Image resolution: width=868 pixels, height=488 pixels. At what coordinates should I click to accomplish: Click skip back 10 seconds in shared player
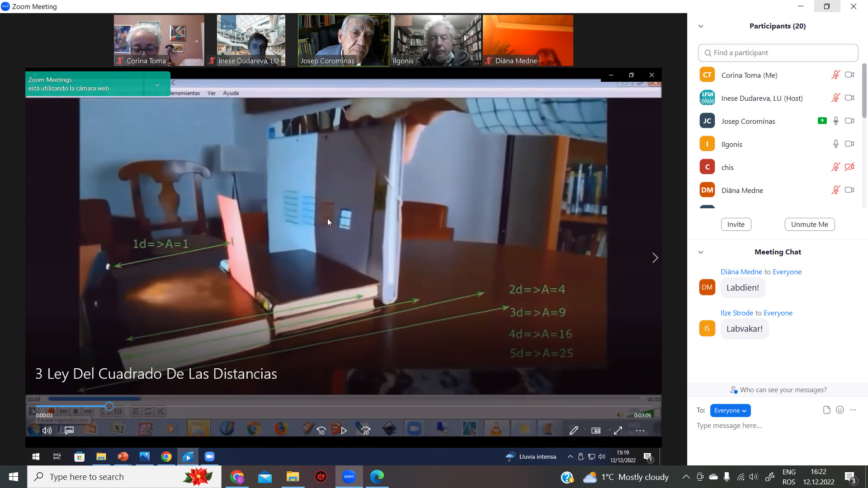[x=321, y=431]
